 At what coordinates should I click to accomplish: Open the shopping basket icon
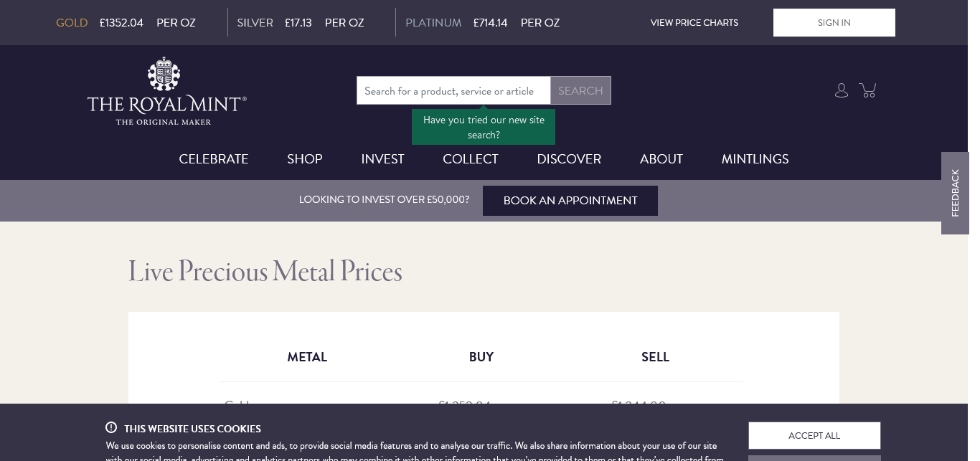[x=868, y=90]
